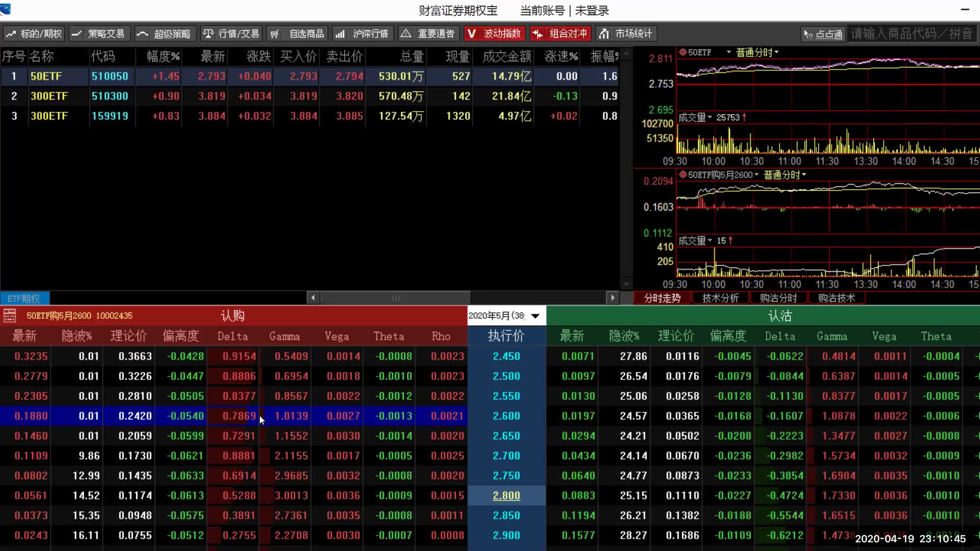Click the app logo icon in title bar
Image resolution: width=980 pixels, height=551 pixels.
[6, 8]
